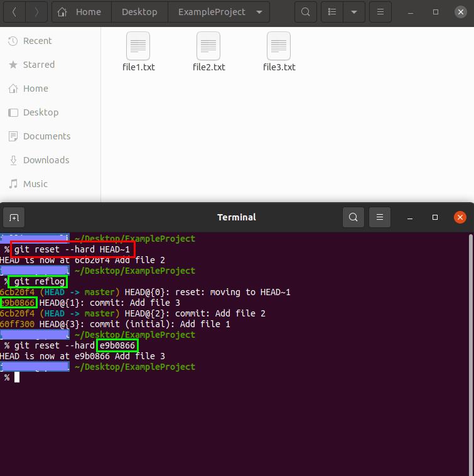
Task: Go forward in Files window
Action: point(36,12)
